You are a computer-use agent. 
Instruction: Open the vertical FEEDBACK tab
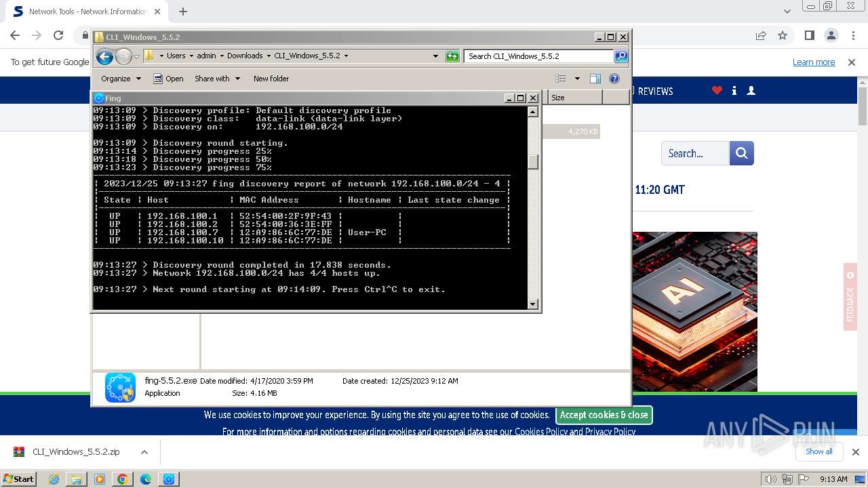point(850,297)
